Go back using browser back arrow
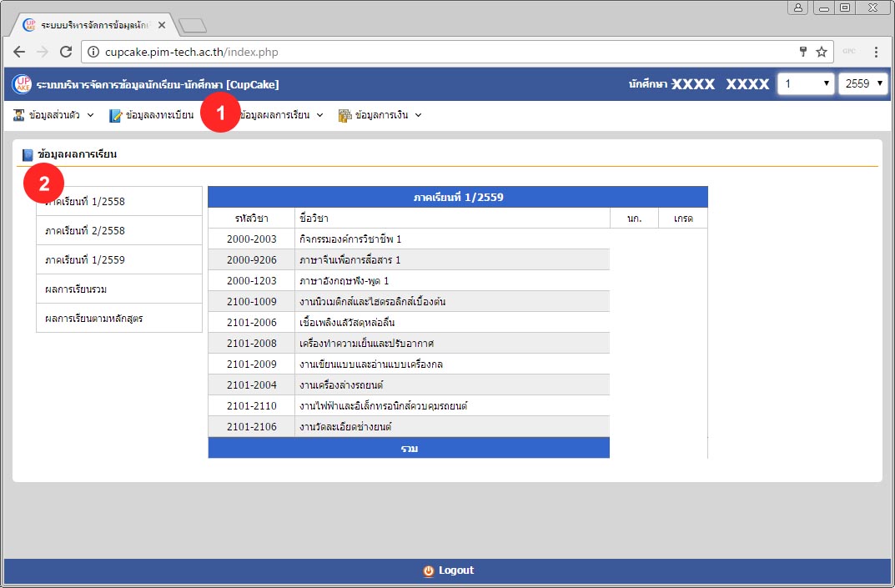Image resolution: width=895 pixels, height=588 pixels. [20, 52]
